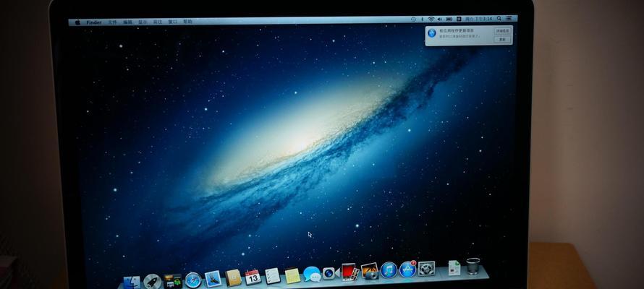Open the Finder menu
Screen dimensions: 644x289
pyautogui.click(x=94, y=22)
